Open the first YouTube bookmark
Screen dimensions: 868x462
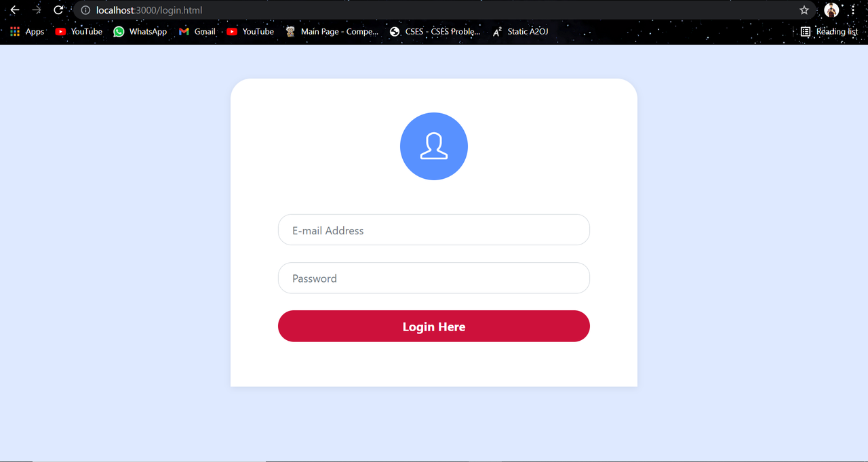(x=79, y=31)
